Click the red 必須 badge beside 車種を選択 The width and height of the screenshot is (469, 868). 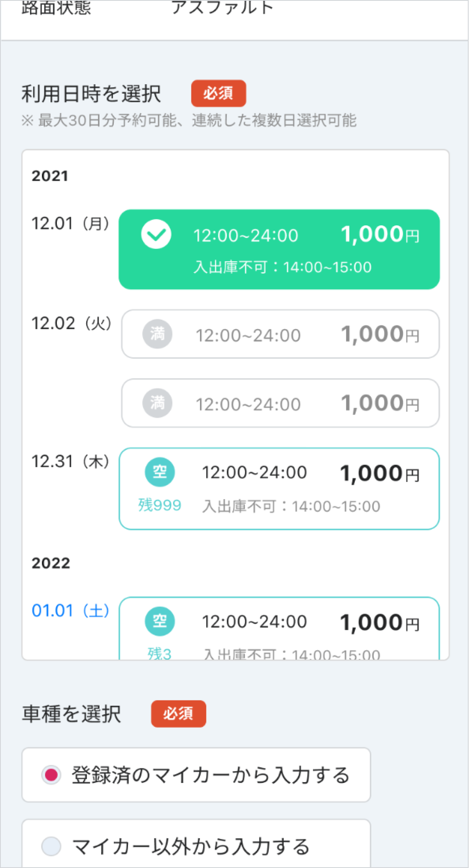178,713
